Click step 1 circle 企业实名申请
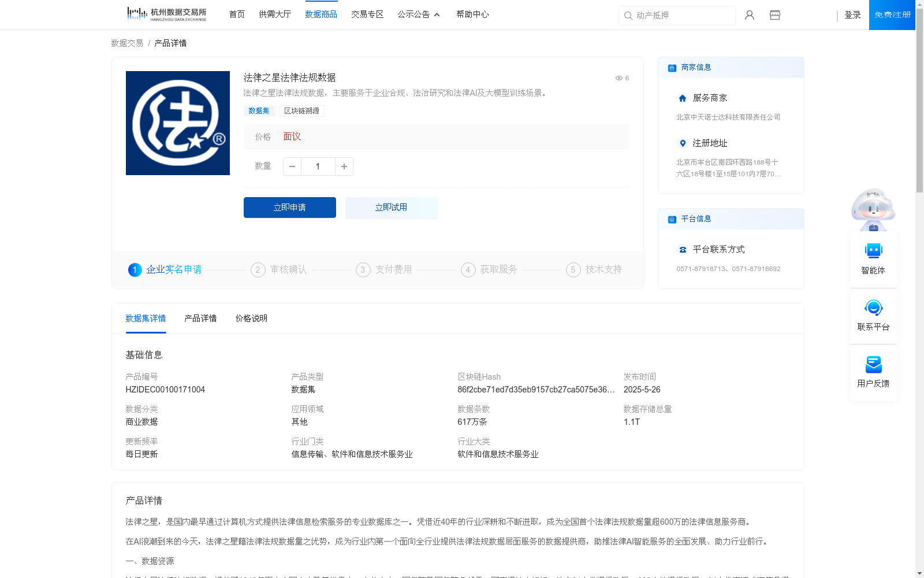Image resolution: width=924 pixels, height=578 pixels. click(135, 270)
